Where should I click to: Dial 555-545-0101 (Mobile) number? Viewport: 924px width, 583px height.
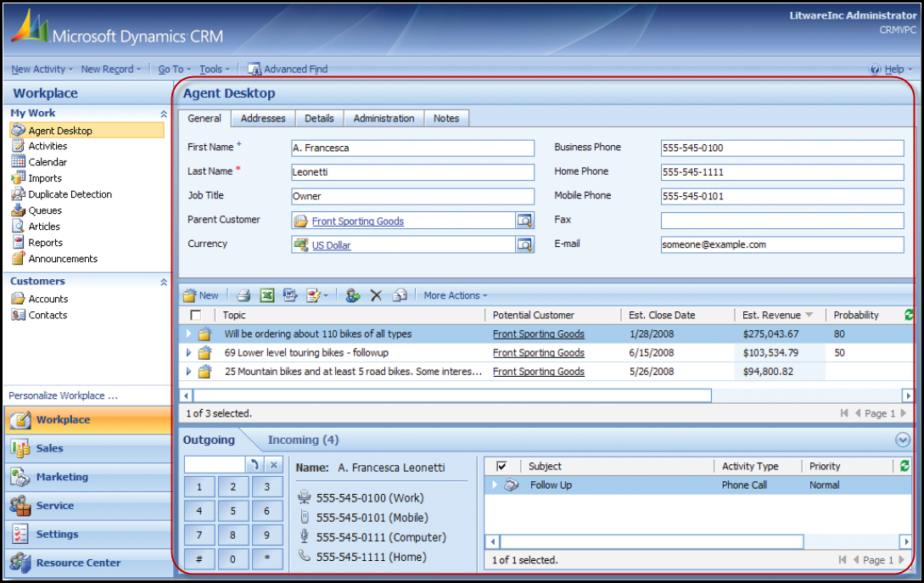coord(372,518)
